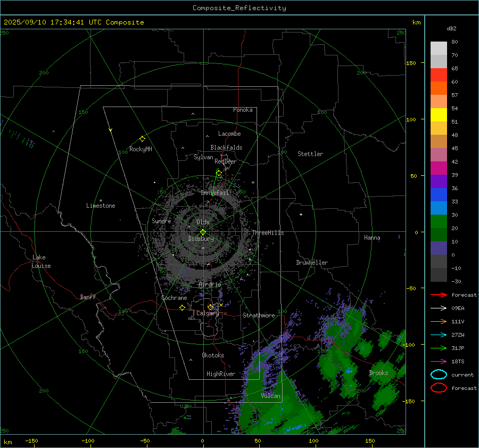Click the Drumheller city label
Image resolution: width=479 pixels, height=448 pixels.
[x=312, y=263]
